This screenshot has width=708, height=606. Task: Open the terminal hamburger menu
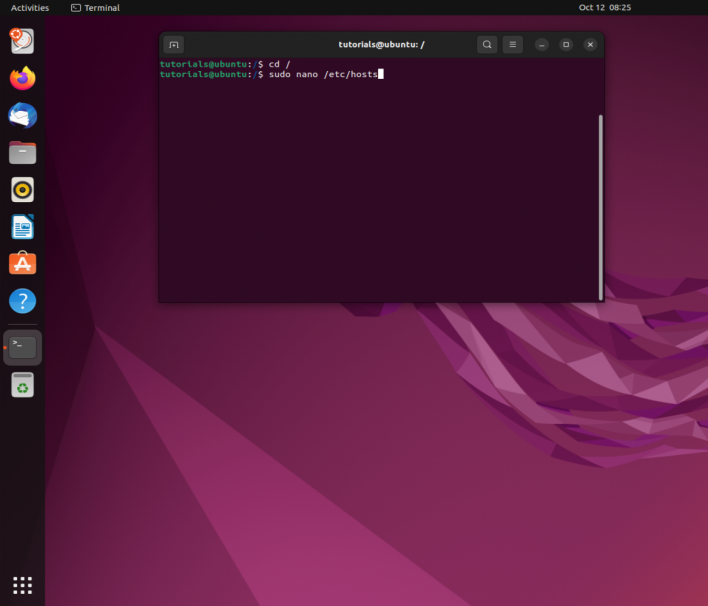tap(512, 45)
